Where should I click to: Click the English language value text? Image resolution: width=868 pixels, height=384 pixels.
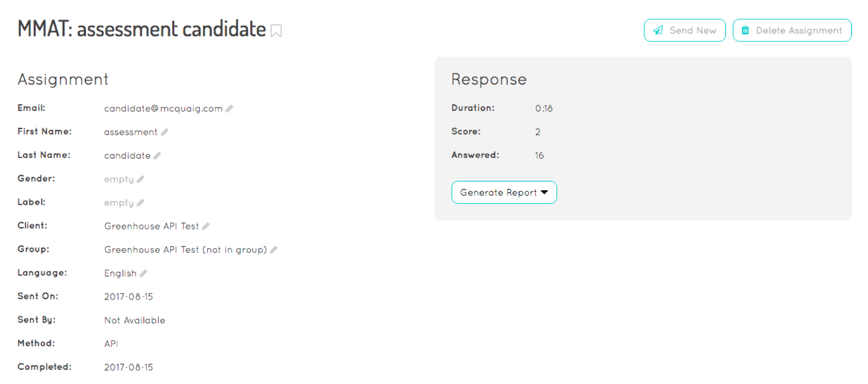click(120, 273)
